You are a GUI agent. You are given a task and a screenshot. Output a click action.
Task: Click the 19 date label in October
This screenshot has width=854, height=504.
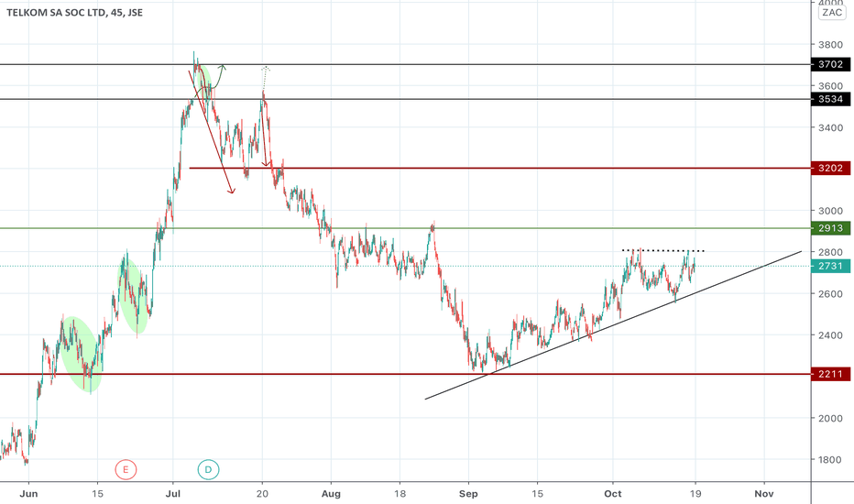pos(695,494)
